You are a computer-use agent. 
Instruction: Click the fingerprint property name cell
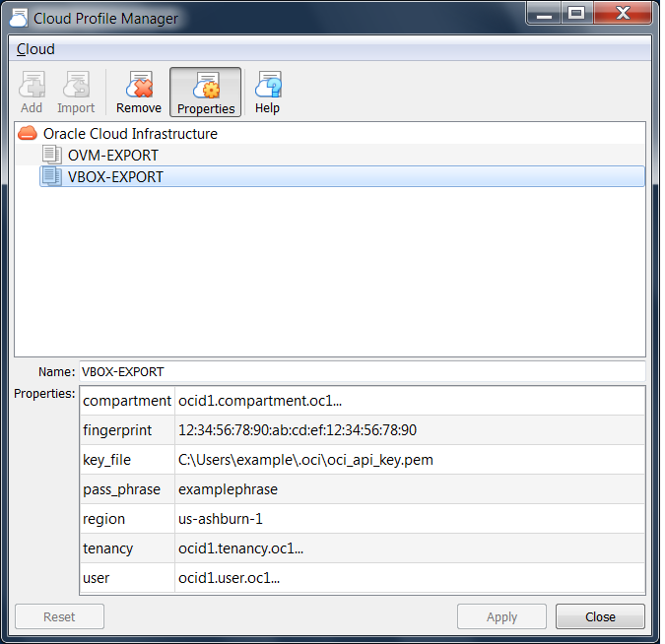(x=127, y=430)
